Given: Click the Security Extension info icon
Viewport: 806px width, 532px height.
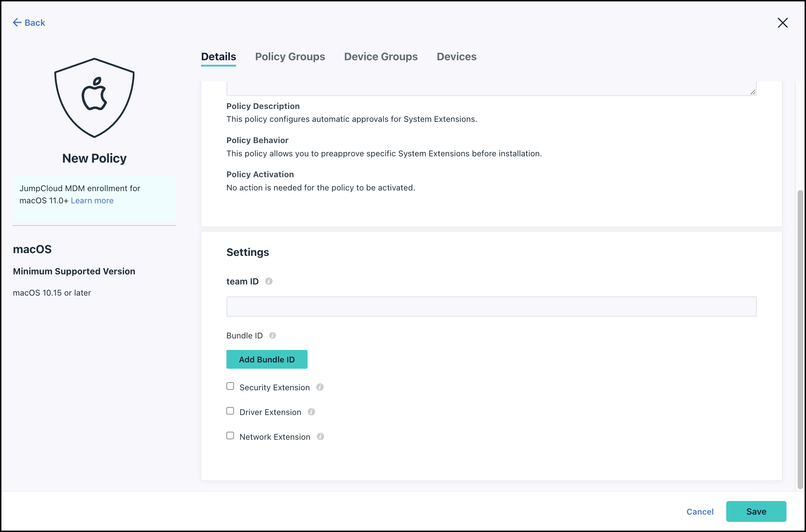Looking at the screenshot, I should (x=320, y=387).
